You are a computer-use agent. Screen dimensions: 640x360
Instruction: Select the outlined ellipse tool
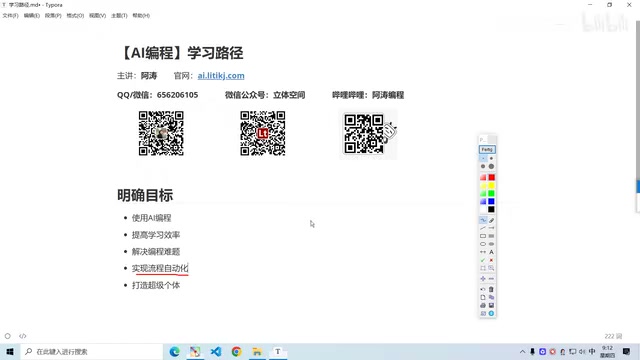483,244
